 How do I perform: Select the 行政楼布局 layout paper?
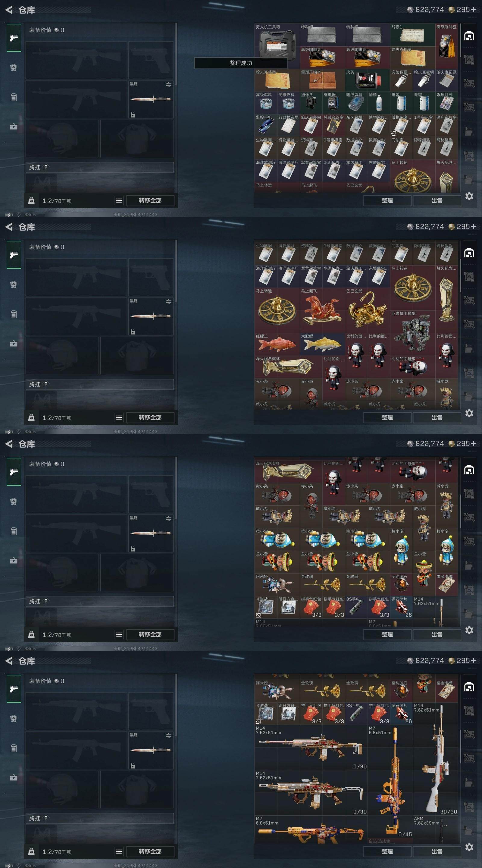click(x=288, y=125)
